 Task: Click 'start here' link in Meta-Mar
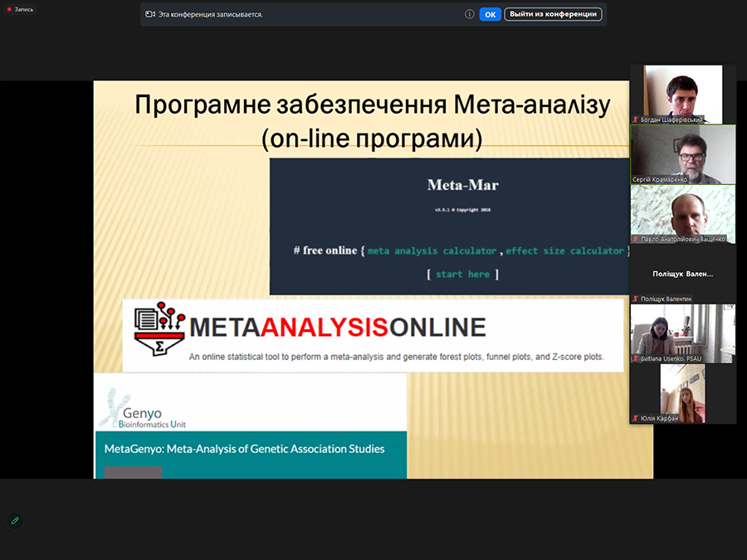462,275
